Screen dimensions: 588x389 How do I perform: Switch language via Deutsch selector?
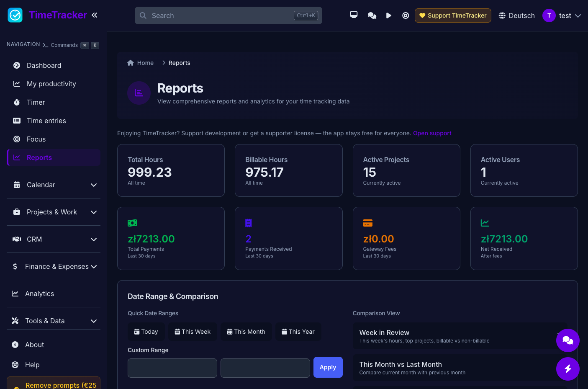[x=516, y=15]
